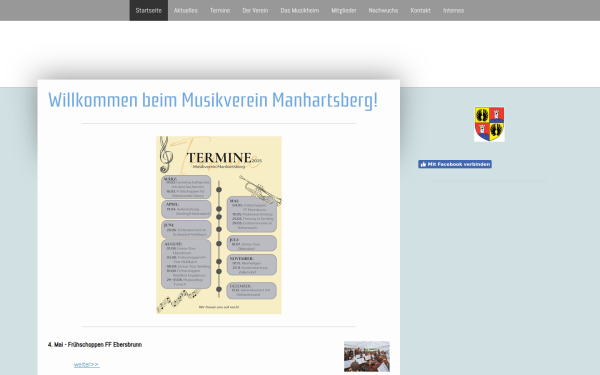Follow the weiter>> link
This screenshot has width=600, height=375.
[x=86, y=364]
